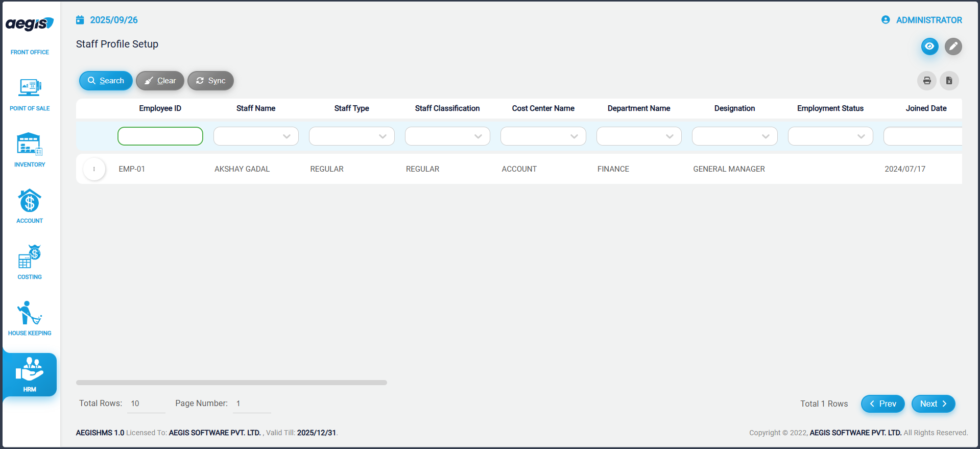
Task: Select the HRM module in sidebar
Action: tap(30, 375)
